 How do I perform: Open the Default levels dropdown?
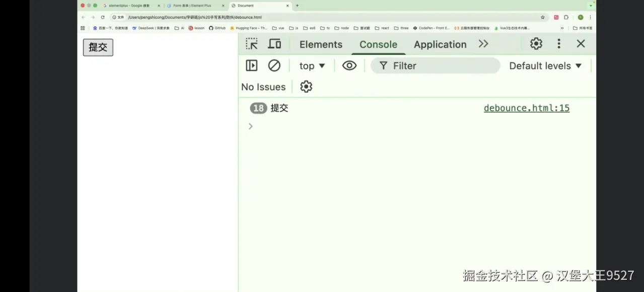point(545,65)
